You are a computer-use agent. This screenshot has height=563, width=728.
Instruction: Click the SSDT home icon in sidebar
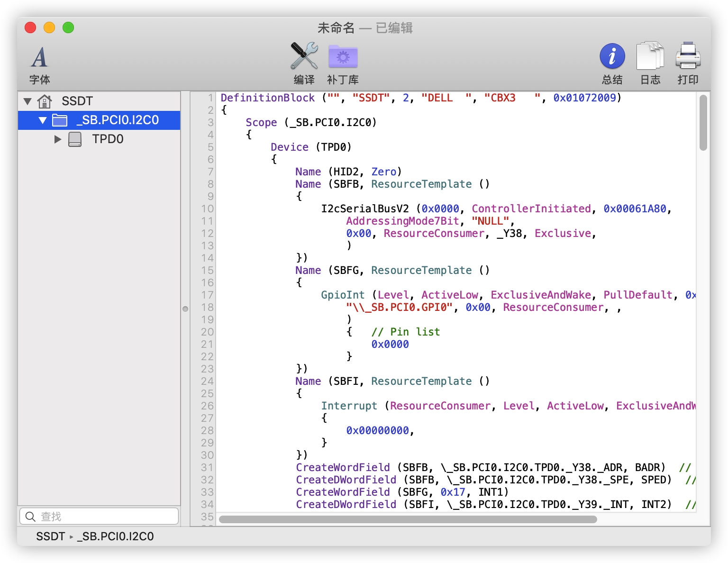(45, 101)
